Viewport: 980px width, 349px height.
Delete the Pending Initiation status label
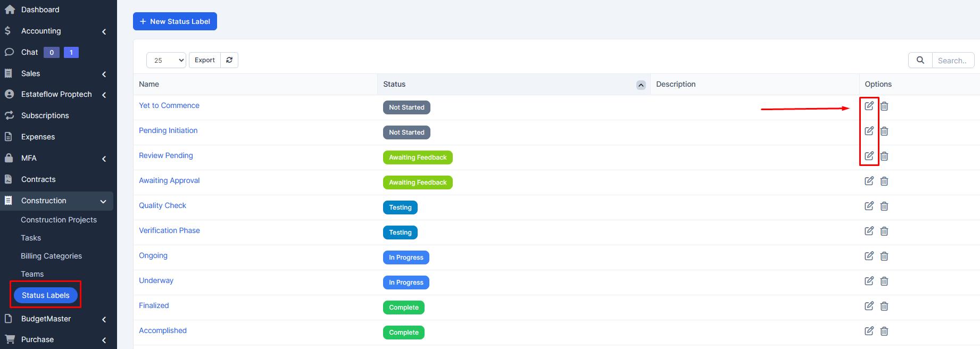pos(884,131)
